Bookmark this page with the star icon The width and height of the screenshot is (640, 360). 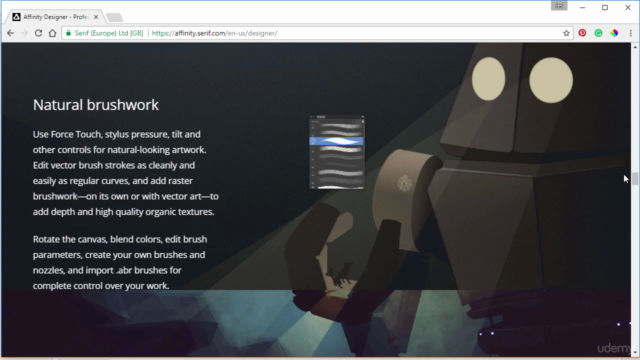pyautogui.click(x=566, y=33)
